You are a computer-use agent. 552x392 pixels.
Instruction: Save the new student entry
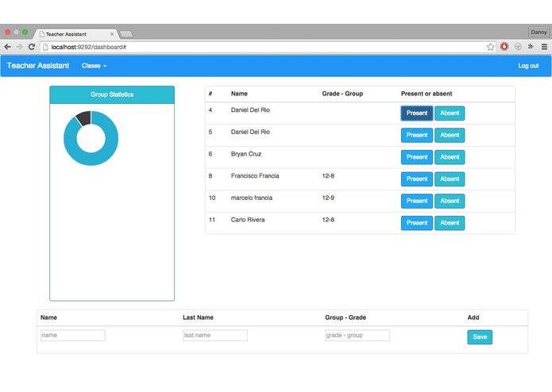point(480,337)
